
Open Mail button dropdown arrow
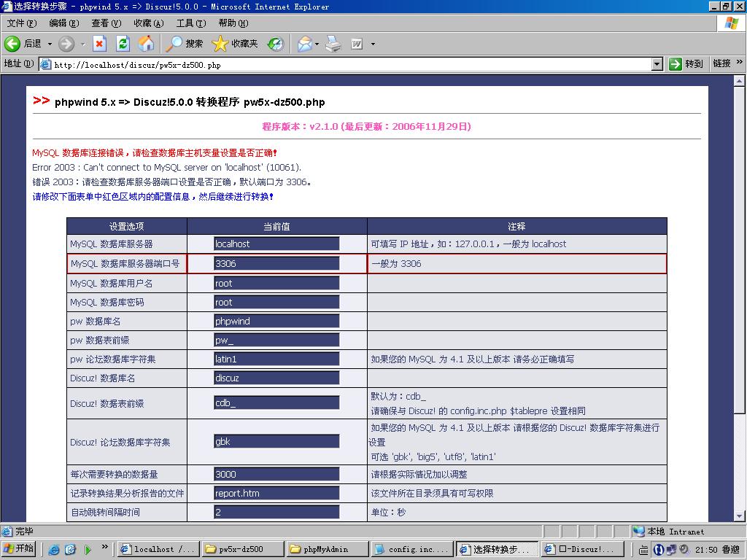(x=317, y=44)
